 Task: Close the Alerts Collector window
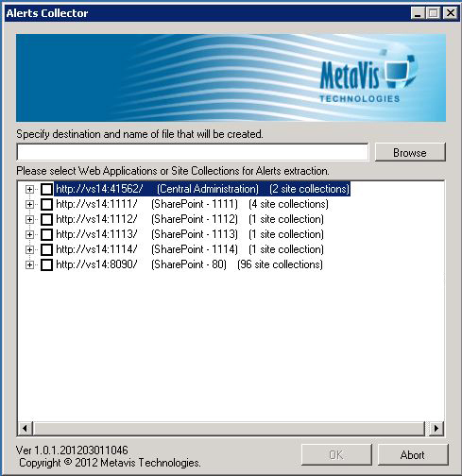[451, 13]
